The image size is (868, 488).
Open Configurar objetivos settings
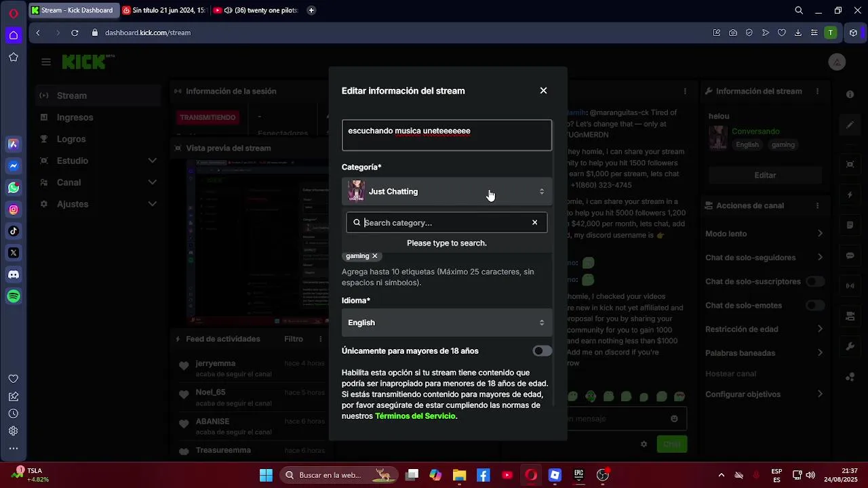pos(765,394)
